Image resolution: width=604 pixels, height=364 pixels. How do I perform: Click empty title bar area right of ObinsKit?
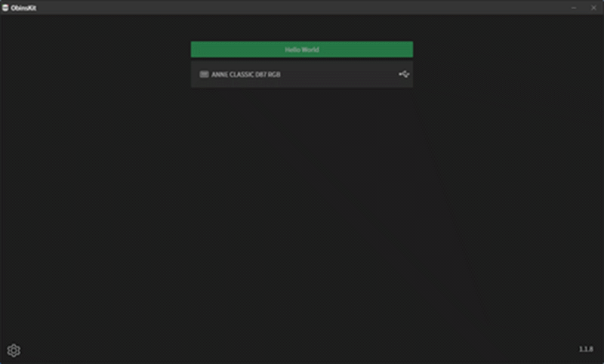click(300, 8)
